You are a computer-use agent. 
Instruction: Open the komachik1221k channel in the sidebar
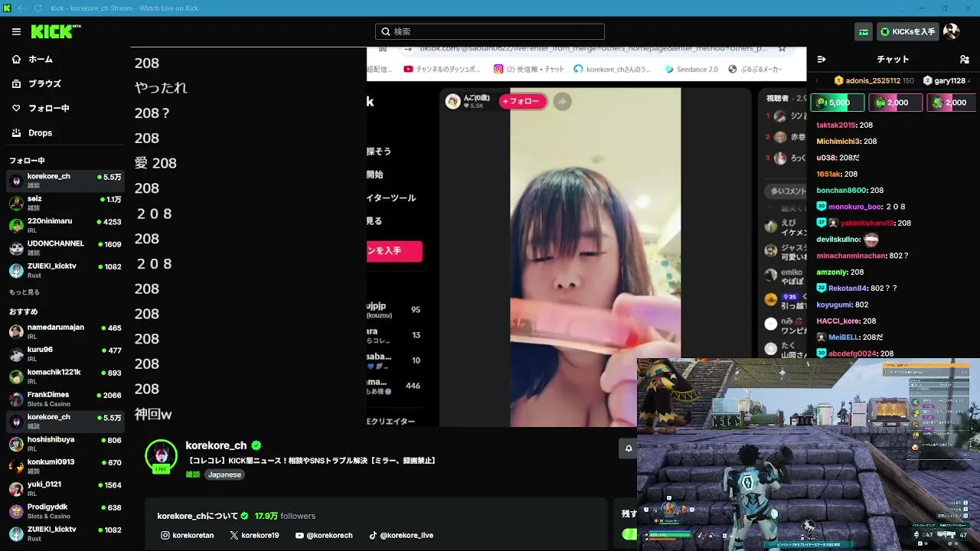point(65,377)
